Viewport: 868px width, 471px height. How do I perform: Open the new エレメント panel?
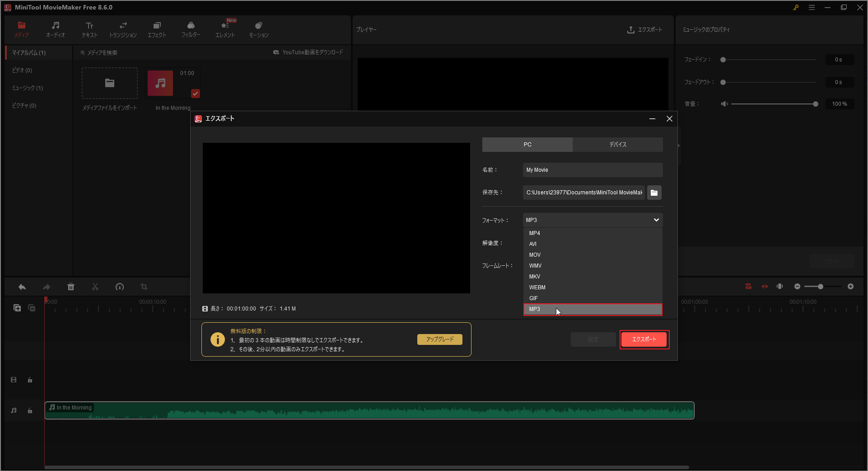224,29
